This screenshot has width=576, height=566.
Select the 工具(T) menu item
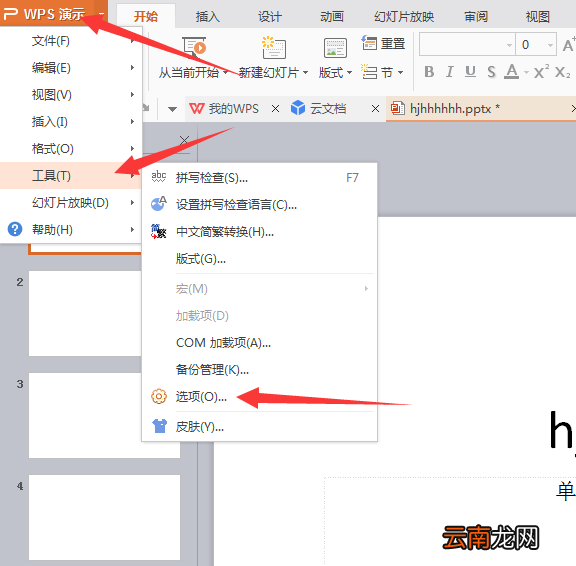click(x=71, y=176)
